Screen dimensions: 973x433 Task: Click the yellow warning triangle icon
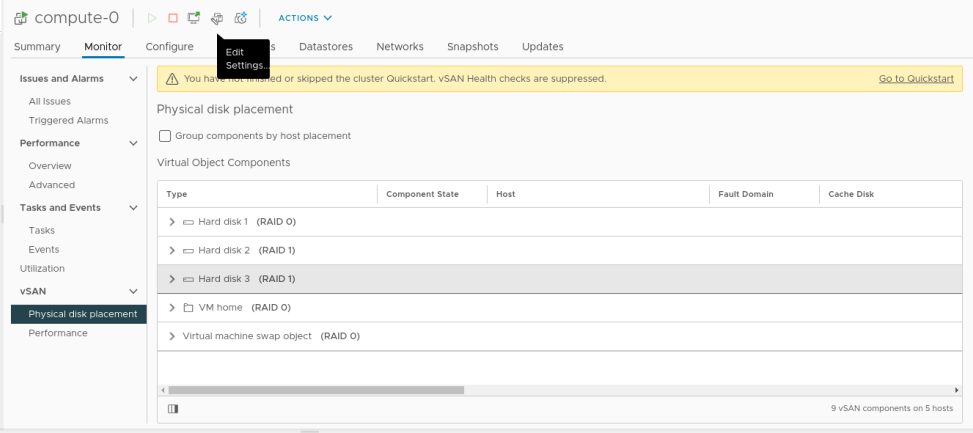(172, 79)
